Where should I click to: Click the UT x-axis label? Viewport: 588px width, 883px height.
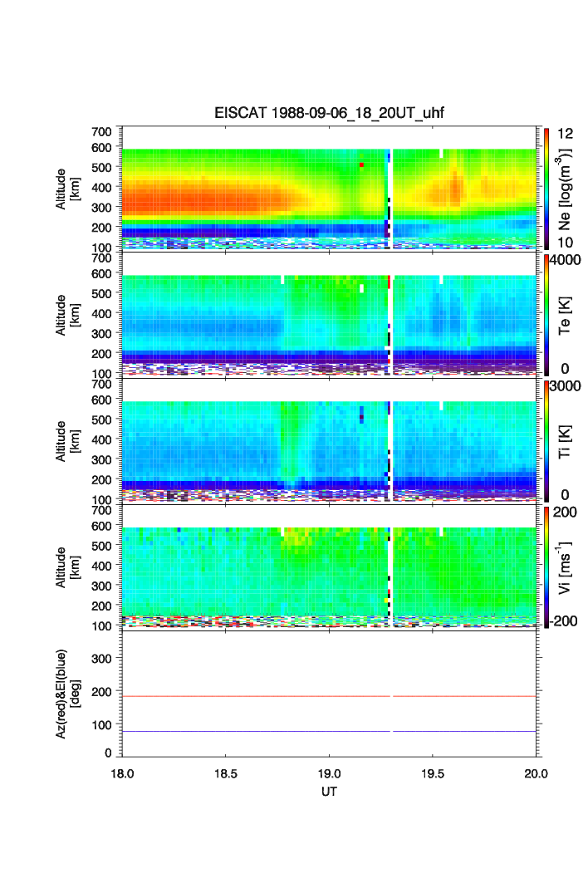pyautogui.click(x=330, y=792)
